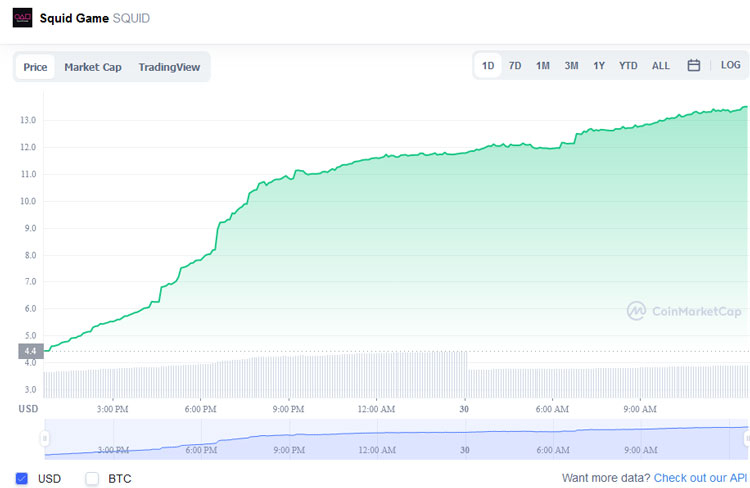
Task: Switch to the Market Cap tab
Action: point(93,67)
